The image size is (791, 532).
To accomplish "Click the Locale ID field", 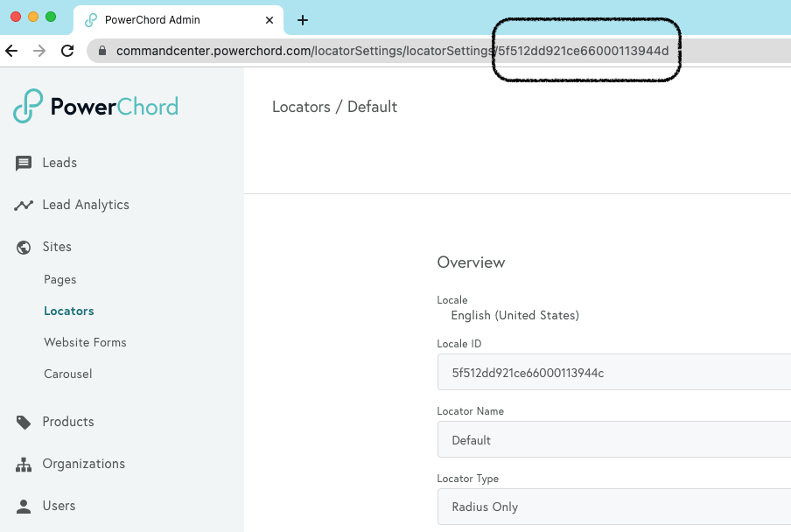I will pos(614,372).
